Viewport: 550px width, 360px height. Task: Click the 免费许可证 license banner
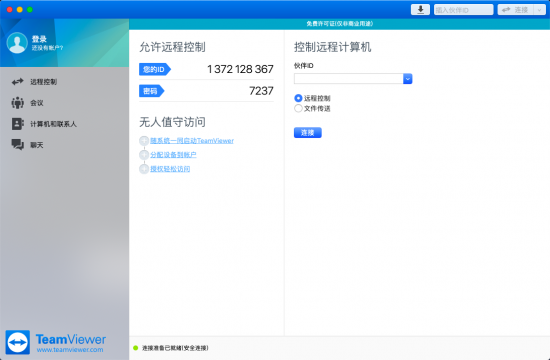coord(339,24)
